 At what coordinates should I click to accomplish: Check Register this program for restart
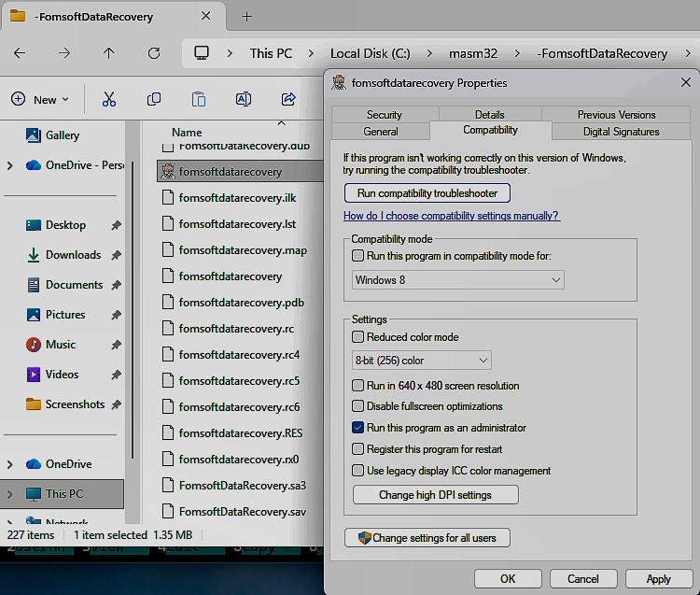click(x=357, y=448)
